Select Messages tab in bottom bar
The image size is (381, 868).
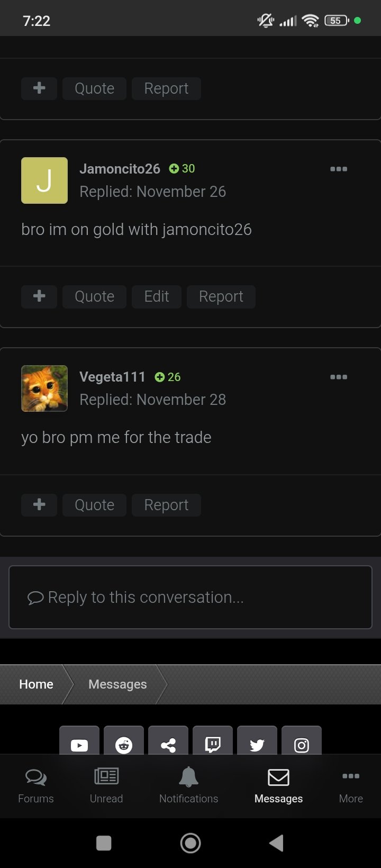(x=278, y=786)
